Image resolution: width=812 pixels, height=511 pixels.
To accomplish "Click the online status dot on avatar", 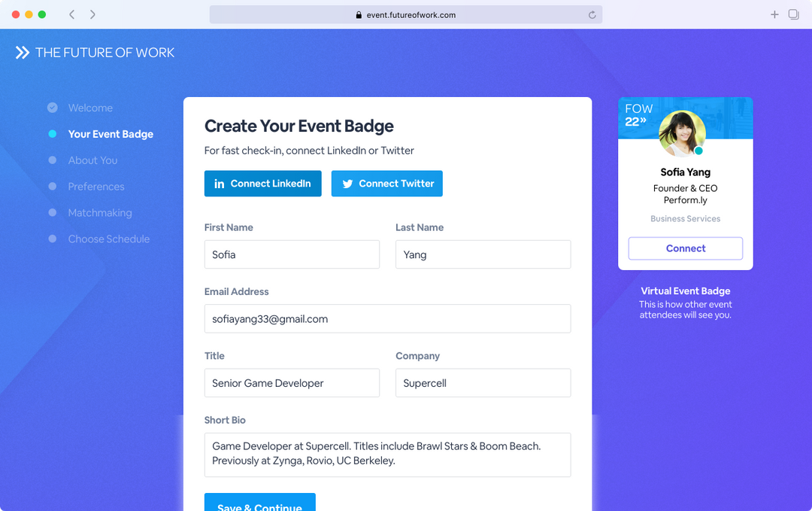I will [x=698, y=151].
